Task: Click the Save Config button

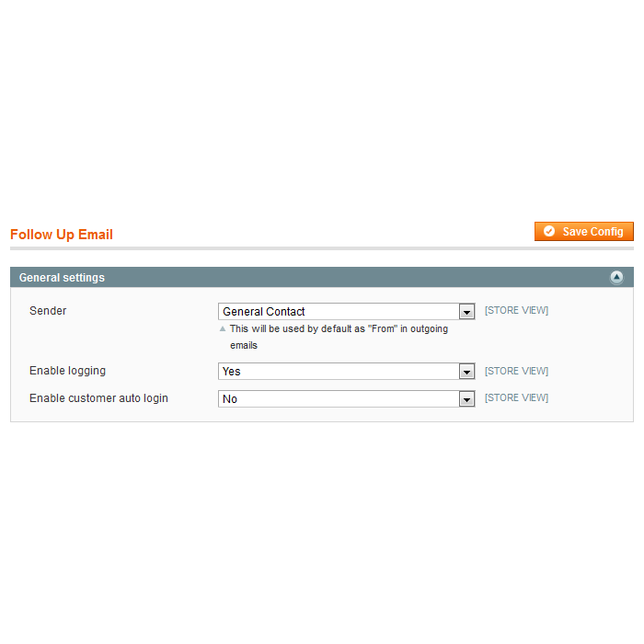Action: point(584,232)
